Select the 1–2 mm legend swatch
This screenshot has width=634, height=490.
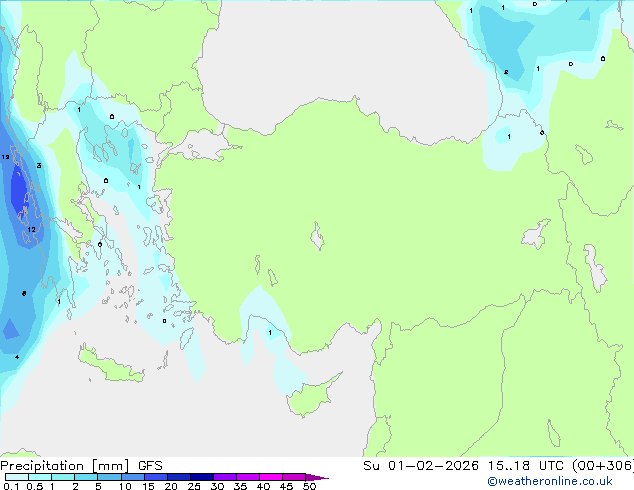63,477
